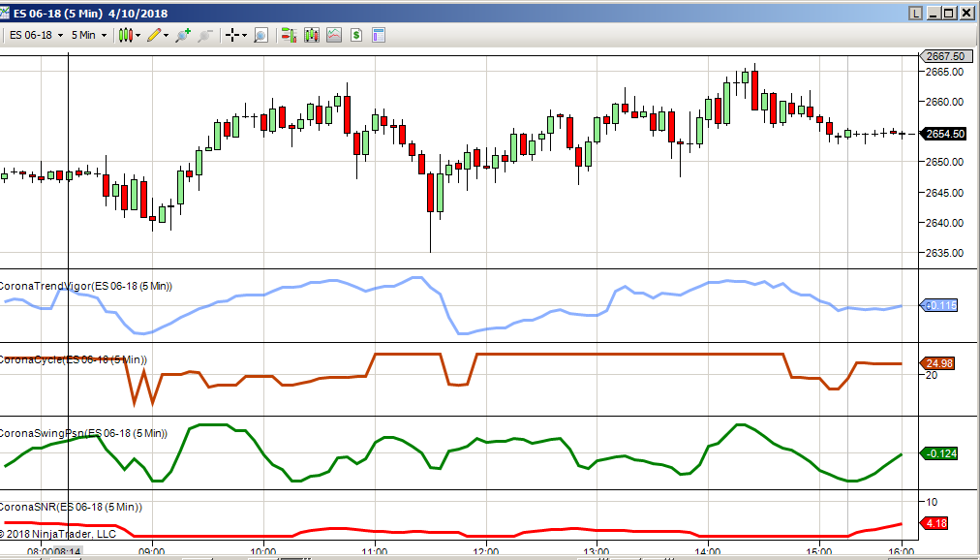The width and height of the screenshot is (980, 560).
Task: Click the CoronaSNR value marker 4.18
Action: tap(934, 523)
